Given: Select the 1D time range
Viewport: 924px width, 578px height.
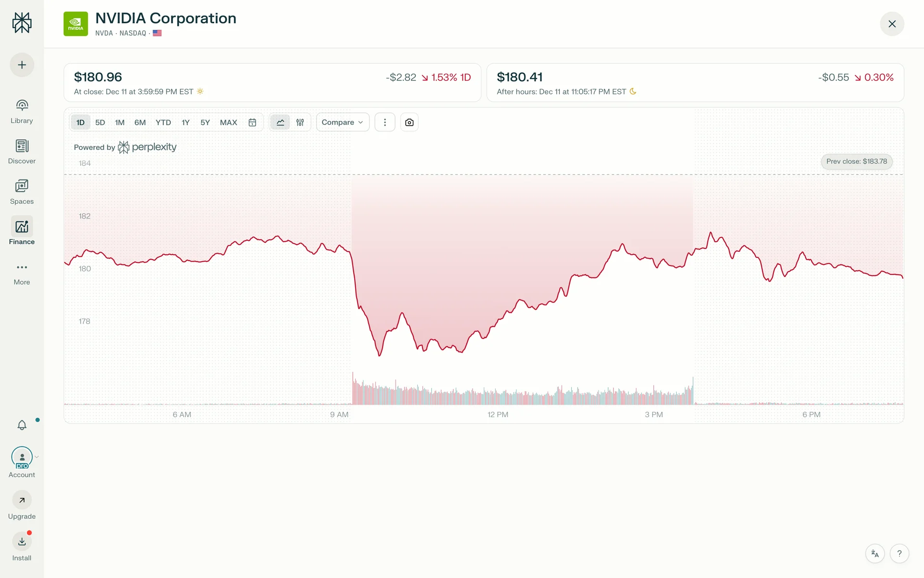Looking at the screenshot, I should pyautogui.click(x=80, y=122).
